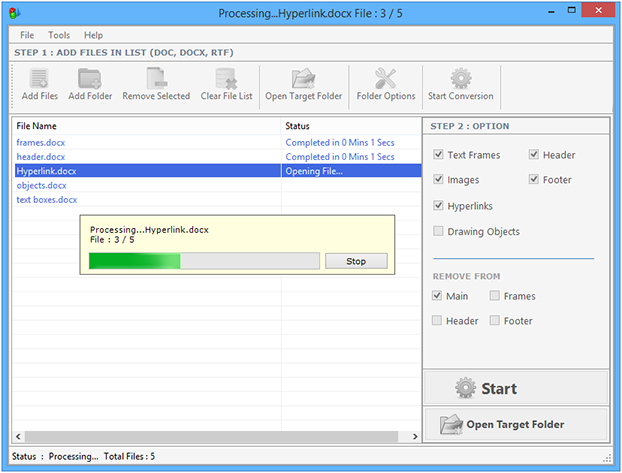This screenshot has height=473, width=622.
Task: Toggle the Hyperlinks checkbox
Action: (438, 206)
